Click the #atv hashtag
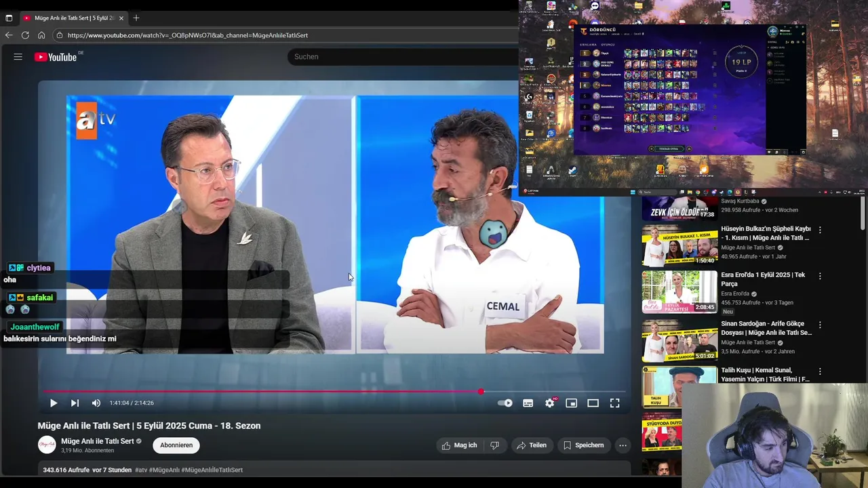 click(141, 470)
